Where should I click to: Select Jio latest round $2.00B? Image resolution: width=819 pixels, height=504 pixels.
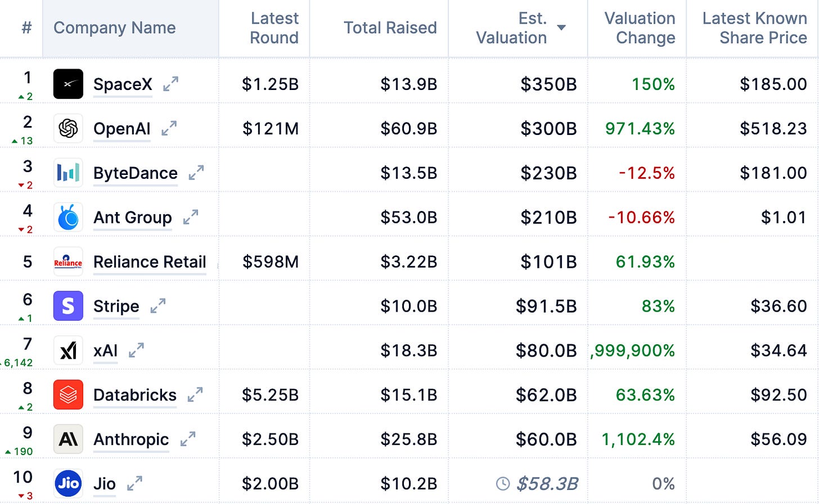271,484
